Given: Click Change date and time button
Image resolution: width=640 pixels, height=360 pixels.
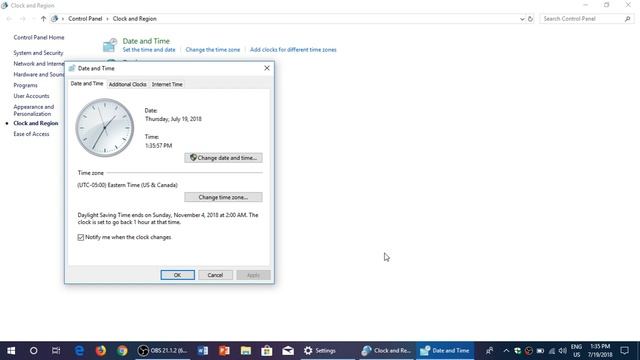Looking at the screenshot, I should pyautogui.click(x=223, y=158).
